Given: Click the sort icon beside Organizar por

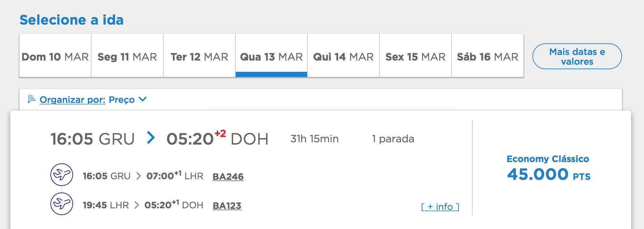Looking at the screenshot, I should [x=31, y=99].
